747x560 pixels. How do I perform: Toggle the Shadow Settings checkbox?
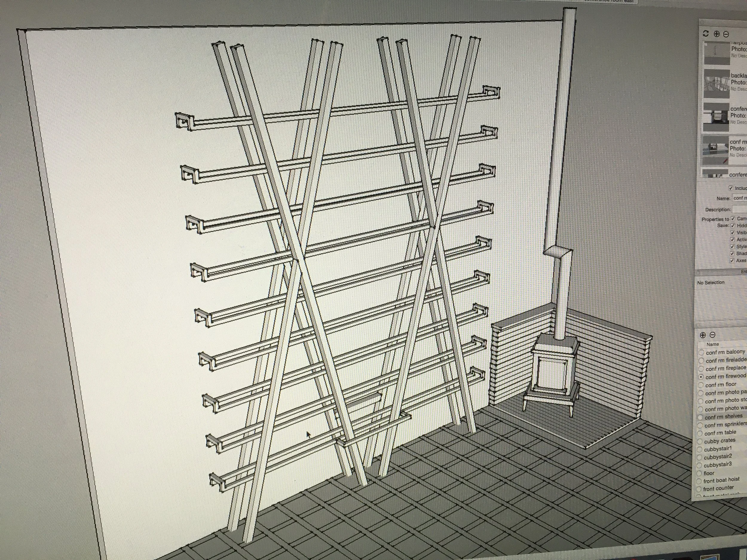(x=732, y=254)
